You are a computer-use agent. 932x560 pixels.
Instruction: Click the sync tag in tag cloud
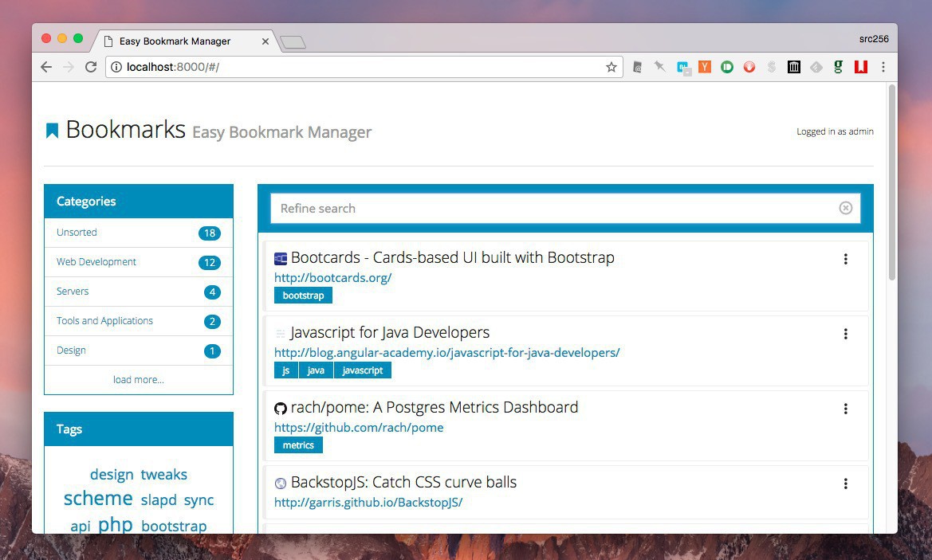tap(199, 500)
